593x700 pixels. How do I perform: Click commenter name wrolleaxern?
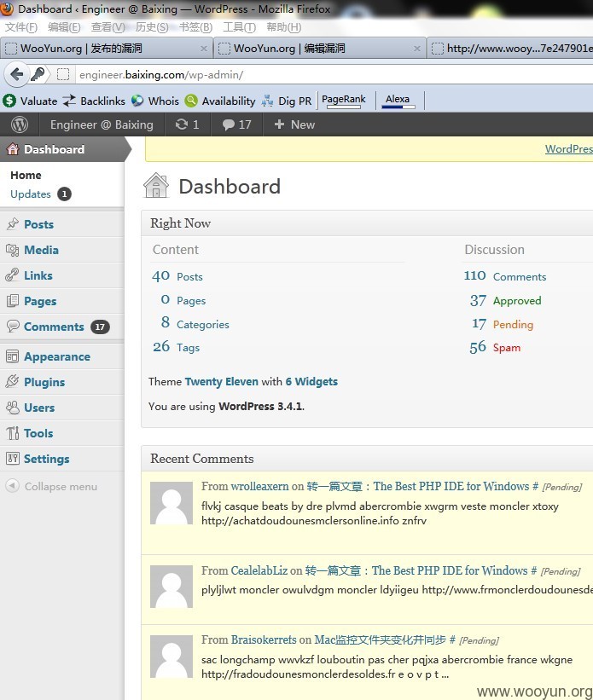[x=259, y=486]
